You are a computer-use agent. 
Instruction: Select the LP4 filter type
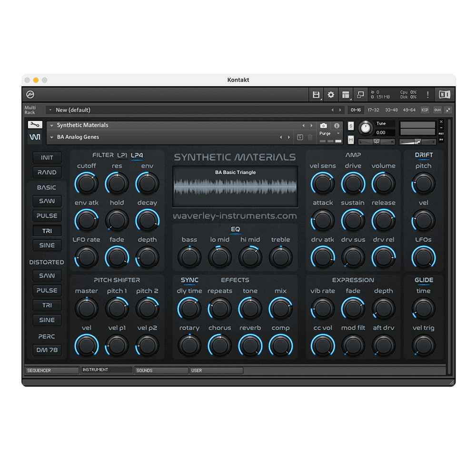[137, 155]
